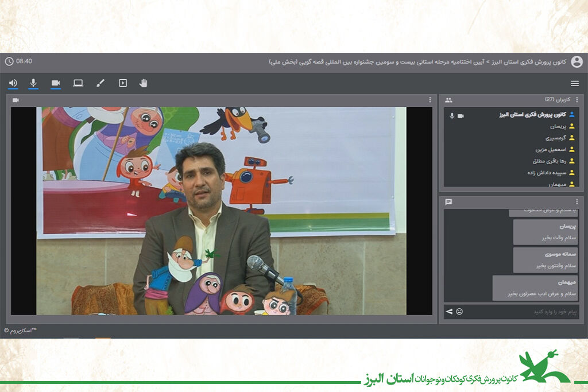Open users panel three-dot options
This screenshot has width=588, height=392.
[x=577, y=100]
